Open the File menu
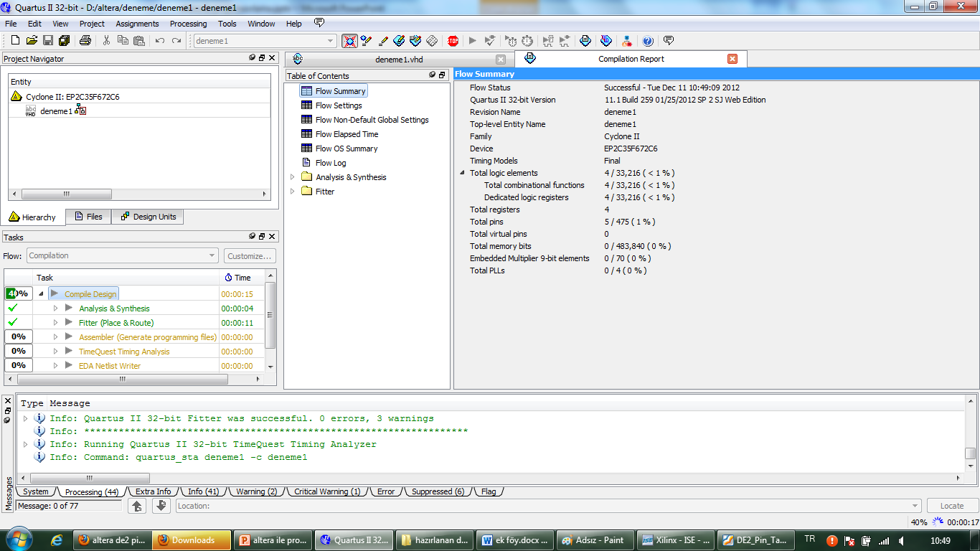 point(11,24)
